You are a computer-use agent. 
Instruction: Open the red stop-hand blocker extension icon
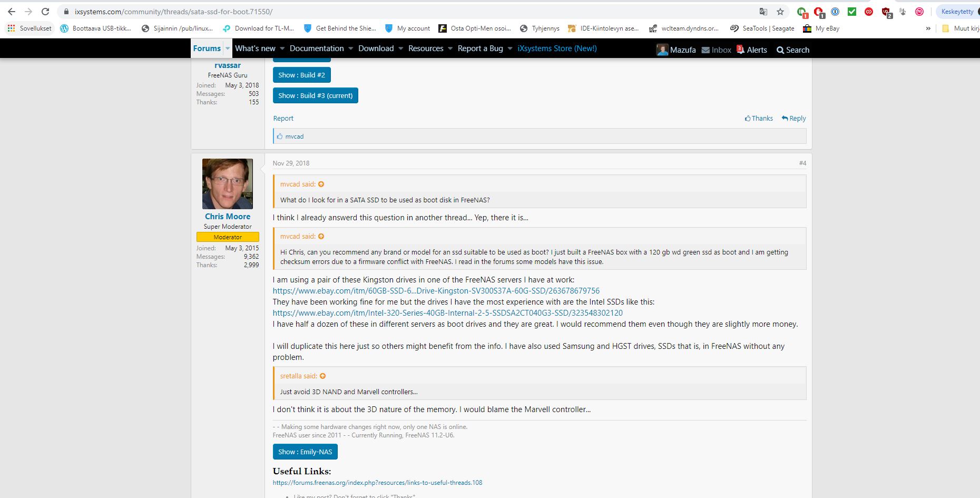819,12
